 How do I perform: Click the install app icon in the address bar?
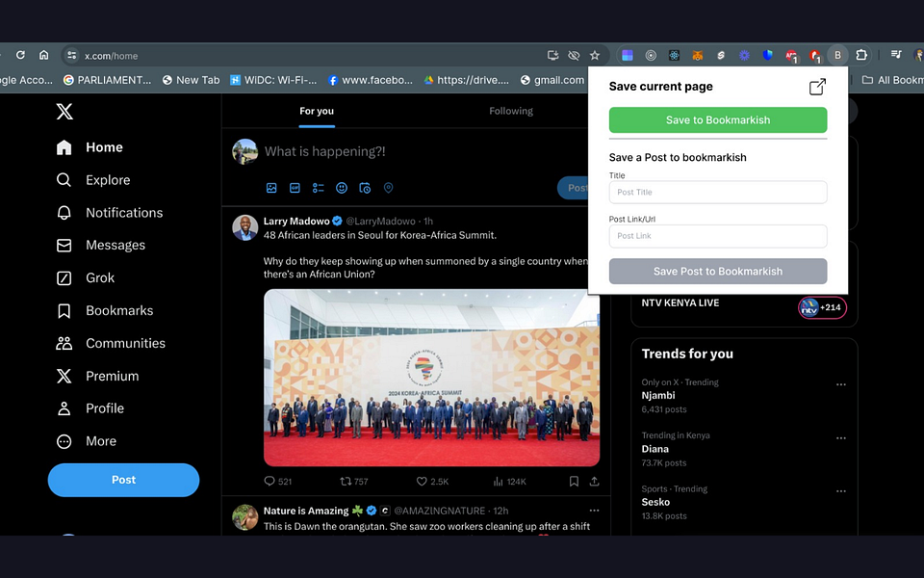(x=552, y=56)
